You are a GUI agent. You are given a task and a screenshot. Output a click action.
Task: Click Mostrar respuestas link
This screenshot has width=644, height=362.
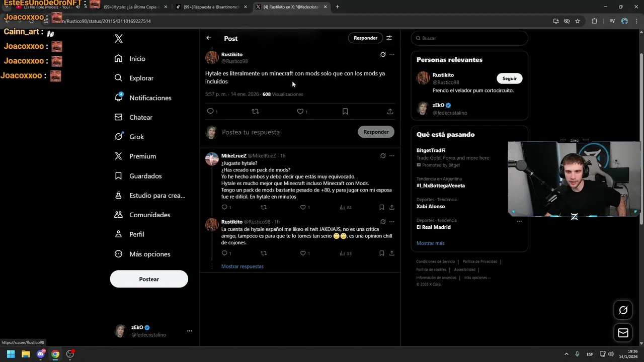(243, 266)
